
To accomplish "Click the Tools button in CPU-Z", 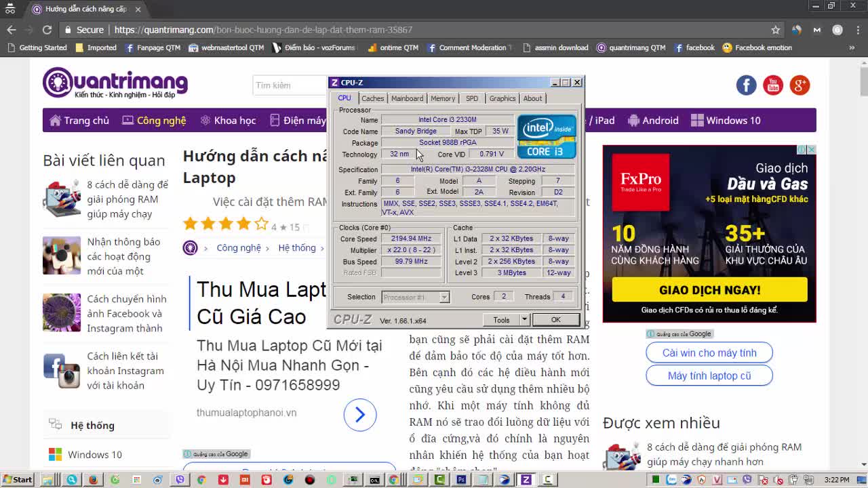I will [501, 320].
